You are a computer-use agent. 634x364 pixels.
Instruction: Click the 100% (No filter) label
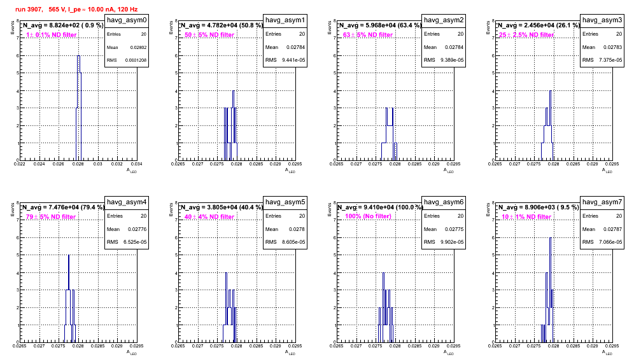tap(369, 216)
